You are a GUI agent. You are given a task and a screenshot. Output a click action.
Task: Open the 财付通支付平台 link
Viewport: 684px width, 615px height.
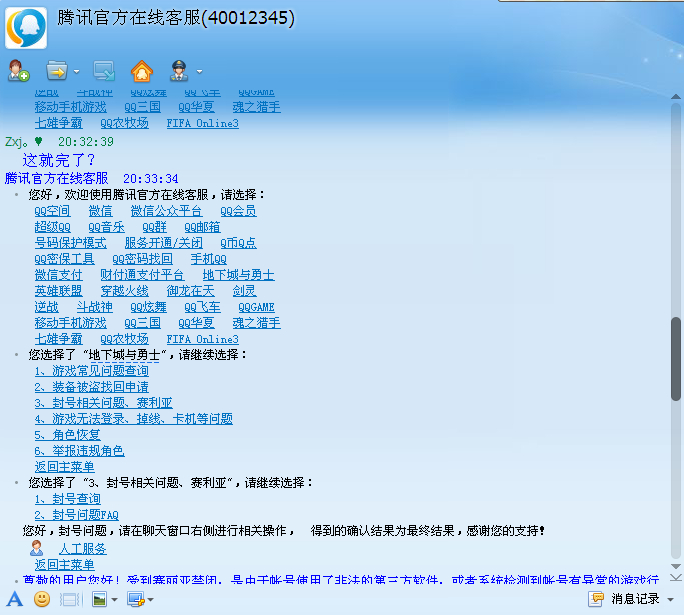142,275
